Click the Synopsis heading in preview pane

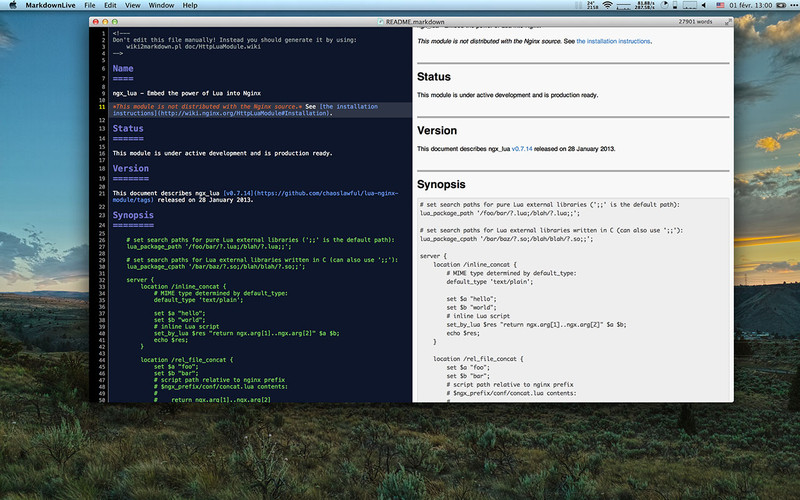pos(441,184)
